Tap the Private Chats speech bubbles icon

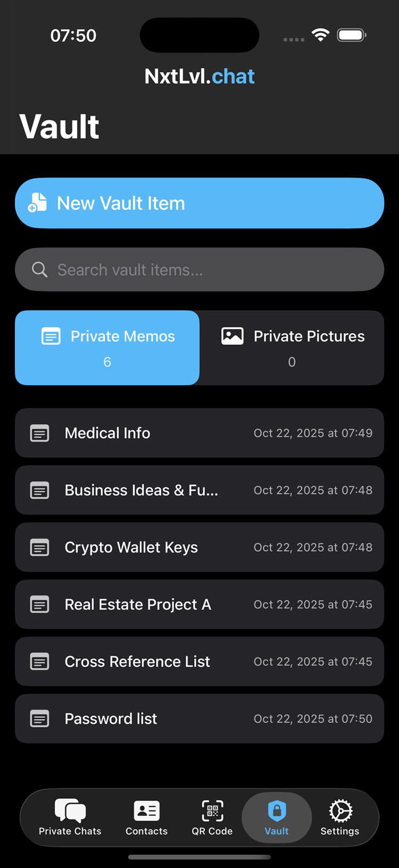coord(70,811)
